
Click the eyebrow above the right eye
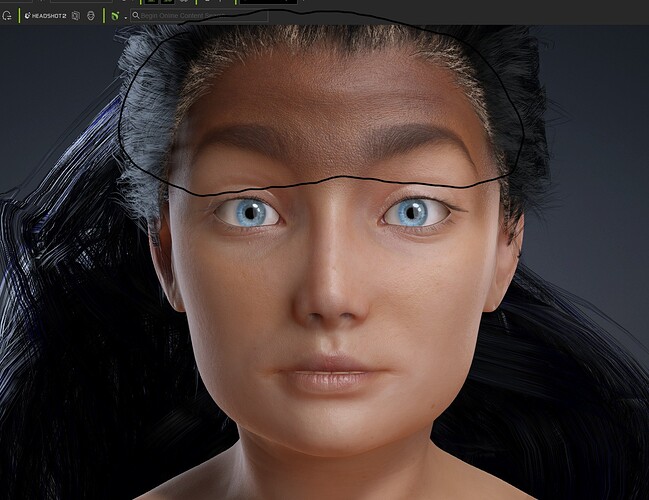click(425, 138)
